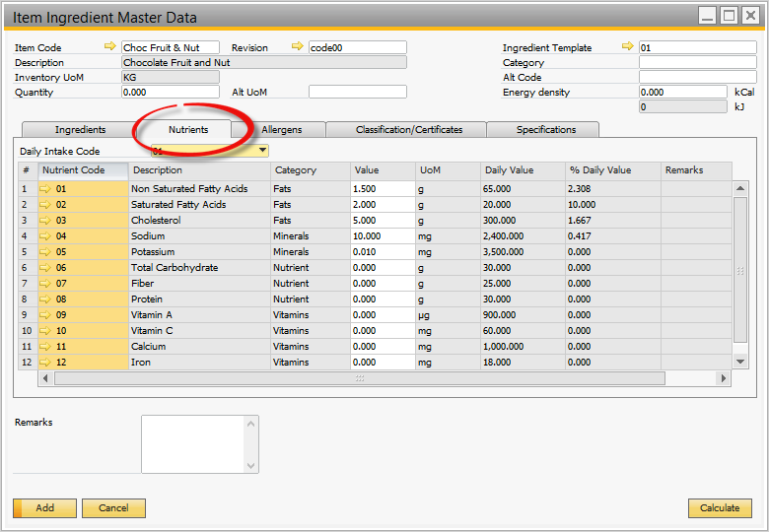Click the Ingredient Template field

(x=697, y=47)
